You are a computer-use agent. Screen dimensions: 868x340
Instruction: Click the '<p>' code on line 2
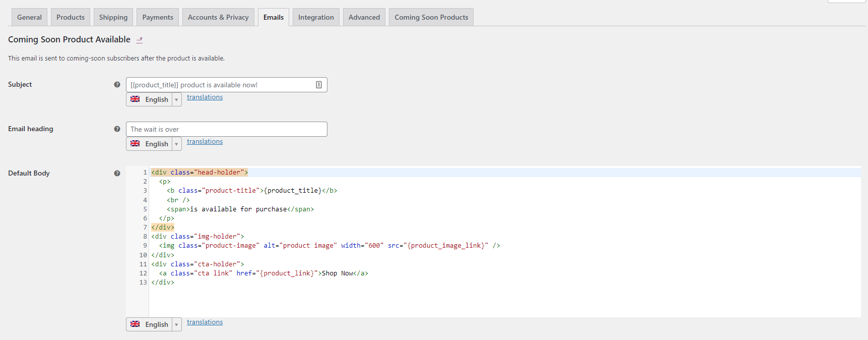tap(165, 182)
